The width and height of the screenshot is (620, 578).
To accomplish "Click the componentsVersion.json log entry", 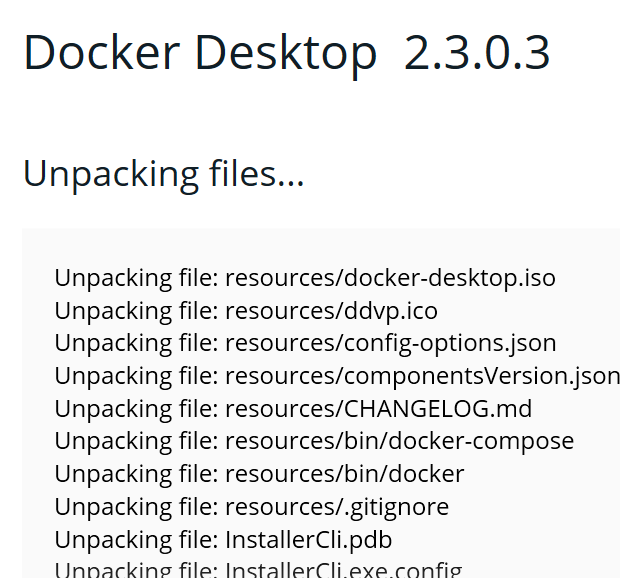I will (x=337, y=376).
